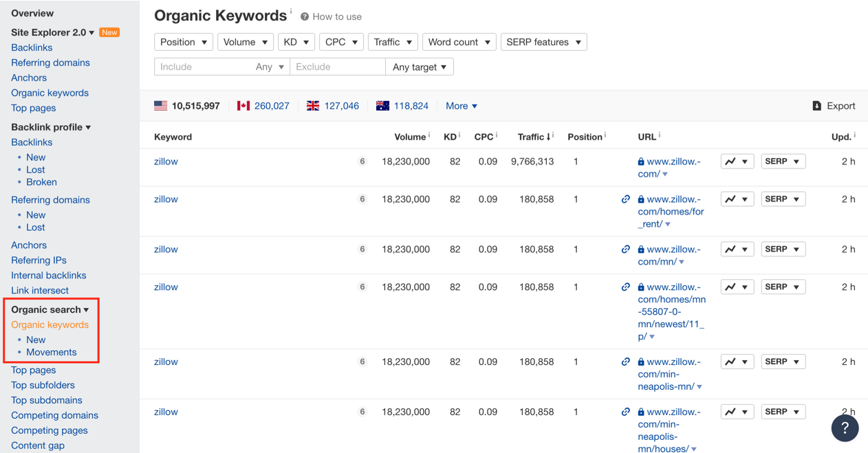This screenshot has width=868, height=453.
Task: Open Movements under Organic search
Action: [x=52, y=352]
